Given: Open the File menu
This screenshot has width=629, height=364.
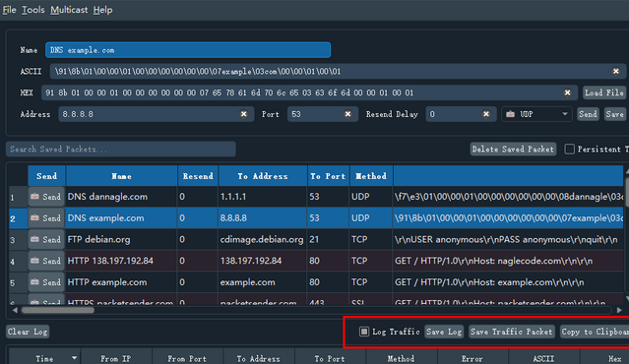Looking at the screenshot, I should [x=9, y=10].
